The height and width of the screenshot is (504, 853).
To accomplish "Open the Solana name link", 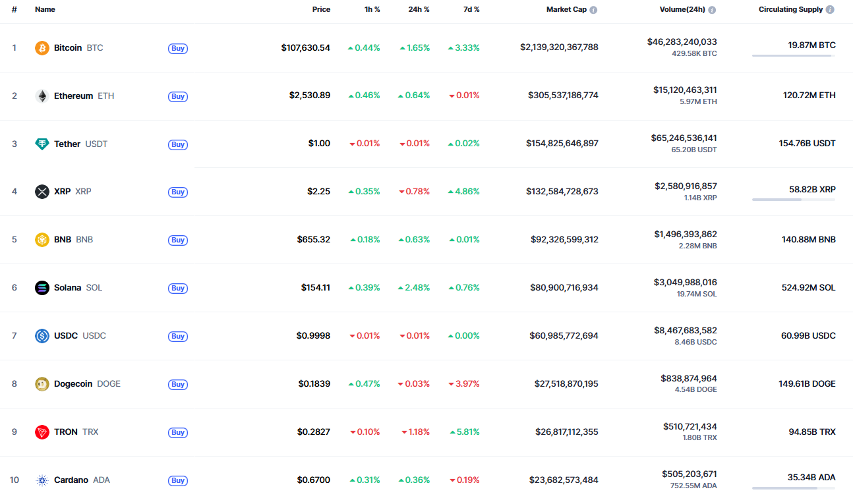I will [68, 288].
